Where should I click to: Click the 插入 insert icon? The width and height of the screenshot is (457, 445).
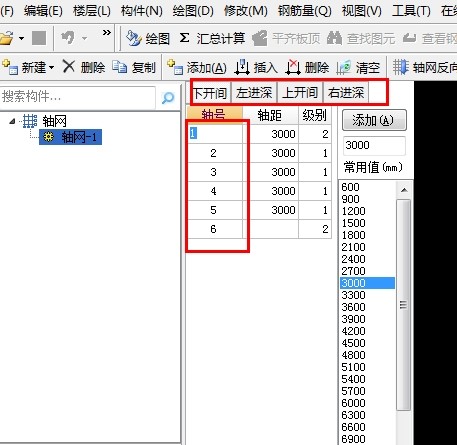click(x=242, y=67)
